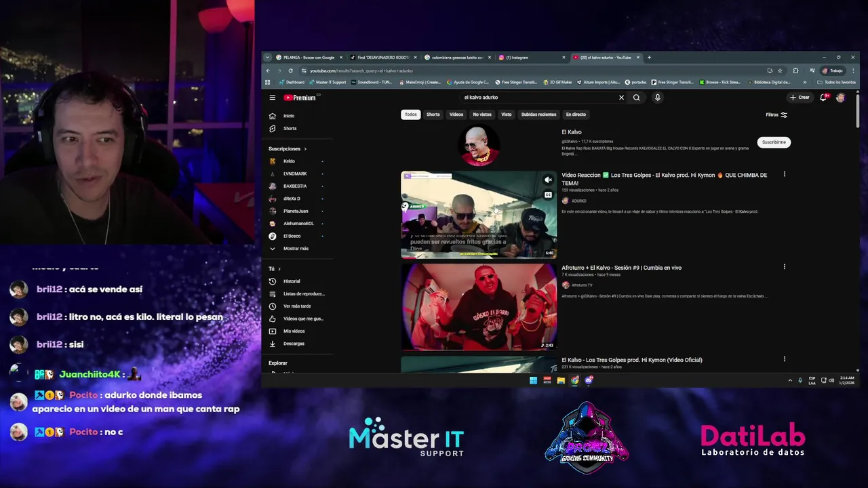Open the Chrome extensions puzzle icon
This screenshot has width=868, height=488.
point(795,70)
